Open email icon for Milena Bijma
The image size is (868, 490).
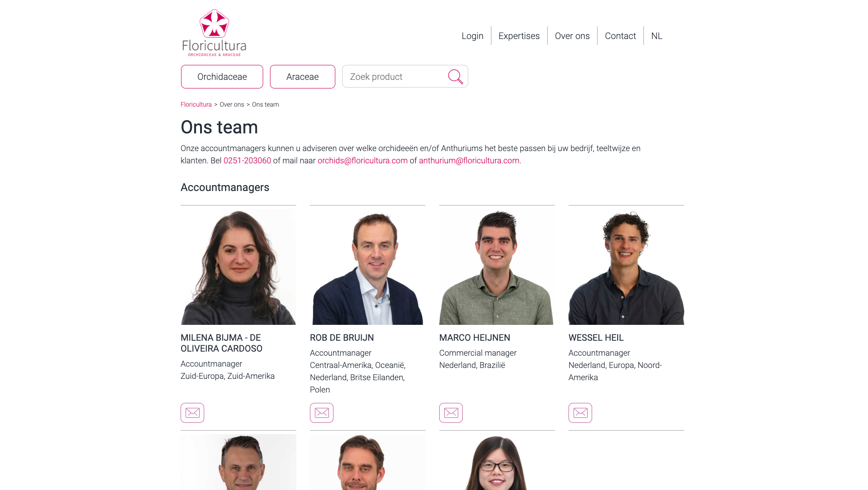coord(192,413)
